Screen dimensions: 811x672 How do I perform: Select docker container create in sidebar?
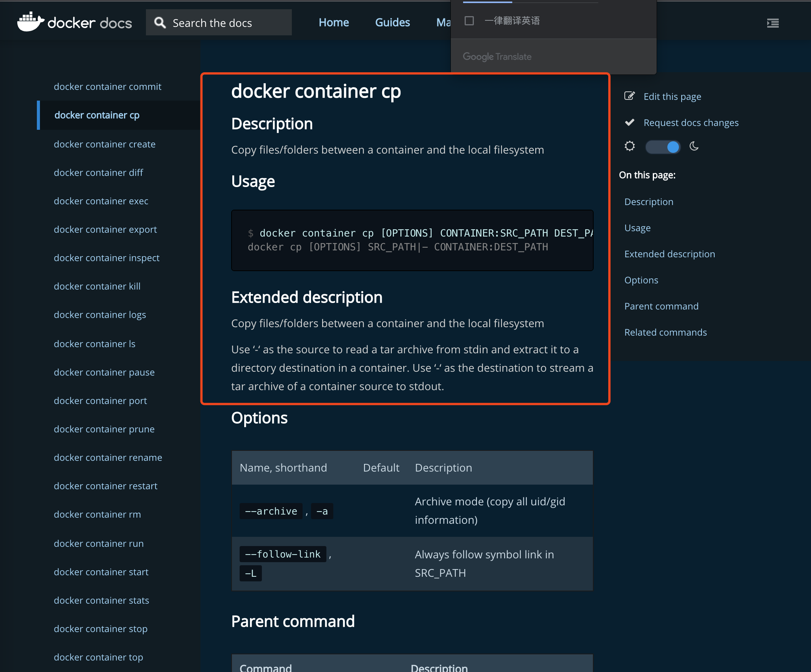104,144
